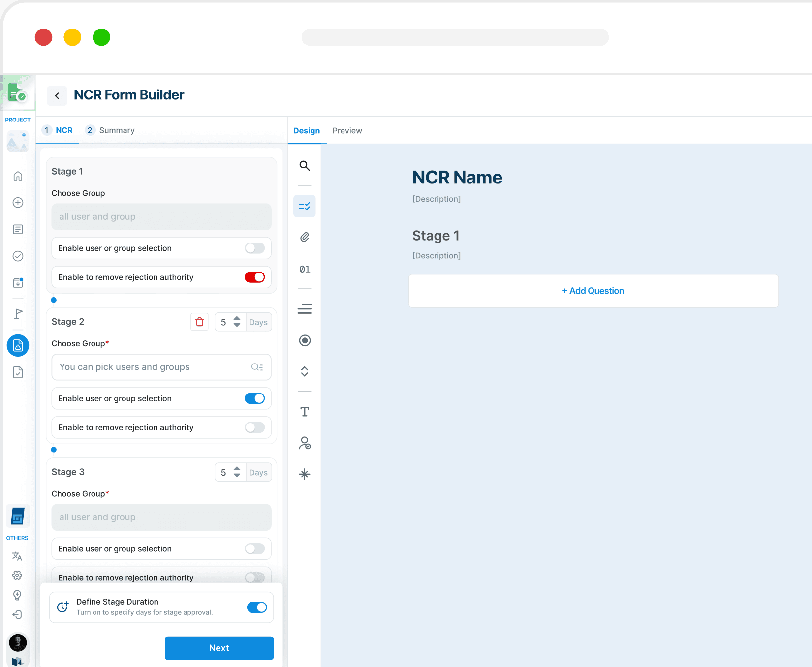Toggle Stage 1 remove rejection authority switch
Image resolution: width=812 pixels, height=667 pixels.
pyautogui.click(x=255, y=277)
